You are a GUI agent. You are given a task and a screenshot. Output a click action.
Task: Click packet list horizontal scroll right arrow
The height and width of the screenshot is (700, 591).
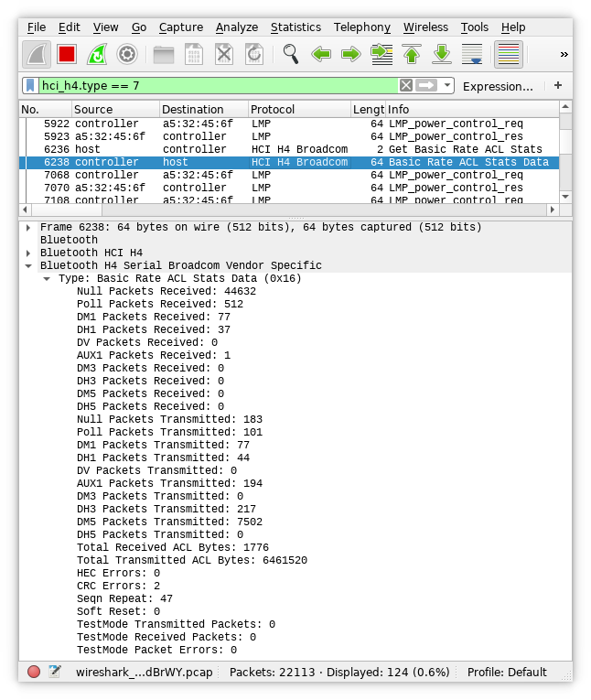(553, 210)
